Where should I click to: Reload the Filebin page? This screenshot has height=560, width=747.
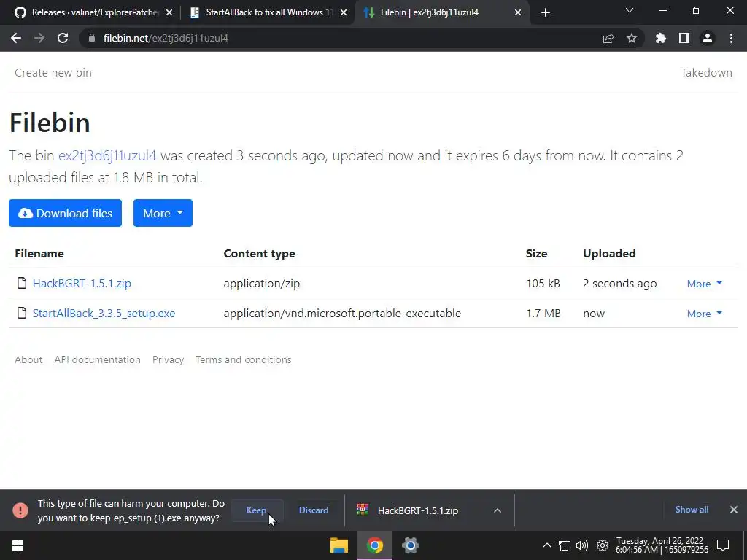(63, 38)
